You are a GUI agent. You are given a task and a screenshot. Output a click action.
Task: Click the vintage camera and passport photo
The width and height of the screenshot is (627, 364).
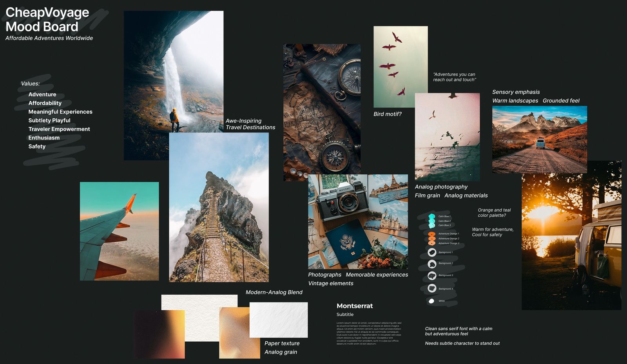tap(358, 222)
